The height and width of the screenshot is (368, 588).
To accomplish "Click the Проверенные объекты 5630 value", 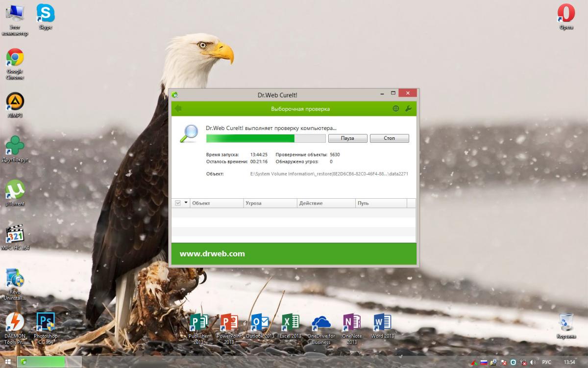I will (x=335, y=155).
